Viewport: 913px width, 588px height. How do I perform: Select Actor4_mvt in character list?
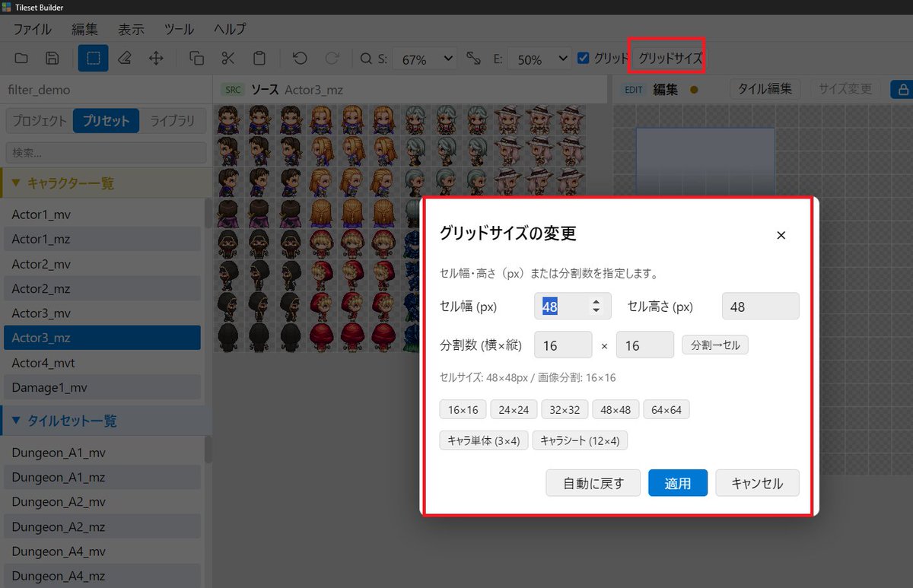pos(102,363)
